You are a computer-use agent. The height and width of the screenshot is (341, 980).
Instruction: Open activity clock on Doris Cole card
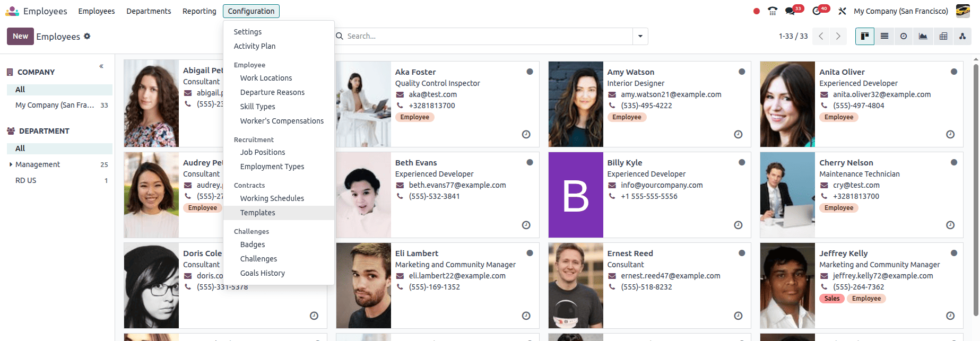(x=314, y=316)
